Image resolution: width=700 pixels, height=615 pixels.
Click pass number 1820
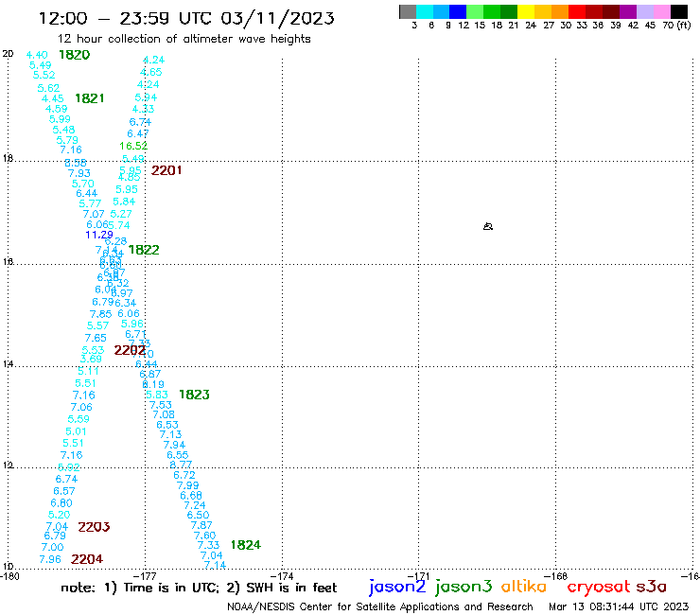[x=75, y=55]
